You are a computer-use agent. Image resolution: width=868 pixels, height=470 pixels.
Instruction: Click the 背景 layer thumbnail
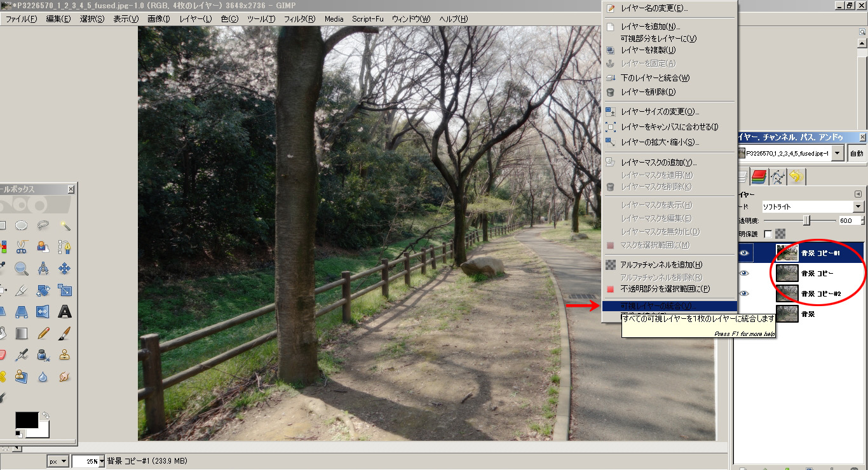pyautogui.click(x=787, y=313)
